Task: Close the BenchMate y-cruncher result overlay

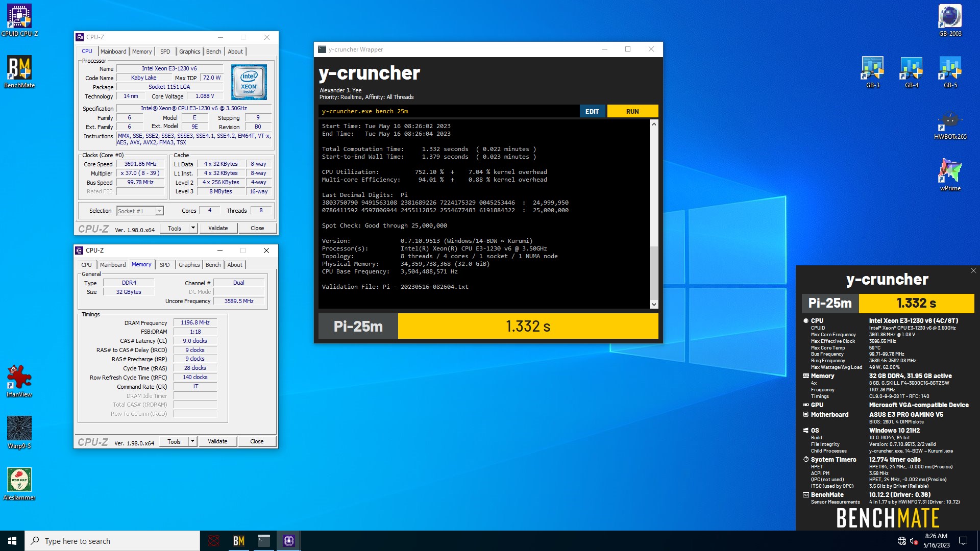Action: pyautogui.click(x=973, y=271)
